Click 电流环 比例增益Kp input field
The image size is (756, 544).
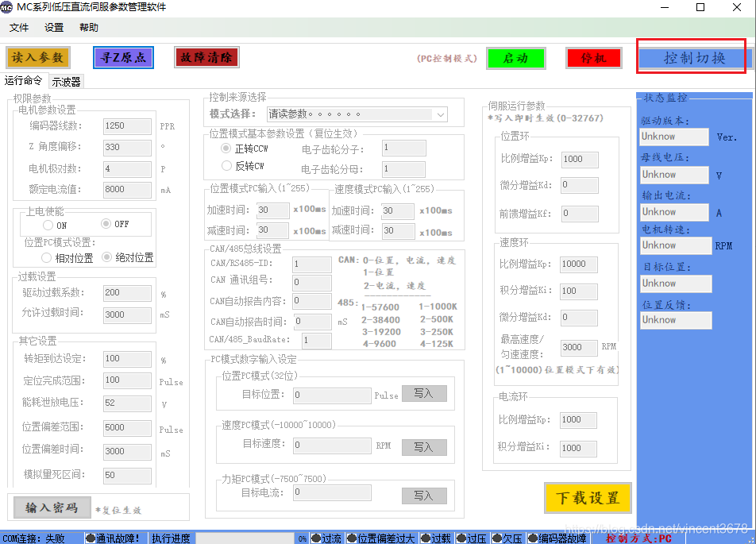tap(578, 420)
